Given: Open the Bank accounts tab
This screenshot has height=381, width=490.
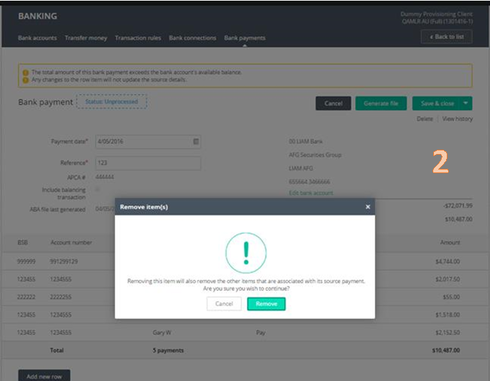Looking at the screenshot, I should coord(37,38).
